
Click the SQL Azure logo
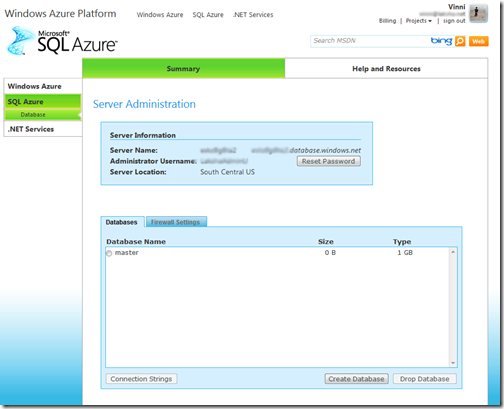point(62,41)
